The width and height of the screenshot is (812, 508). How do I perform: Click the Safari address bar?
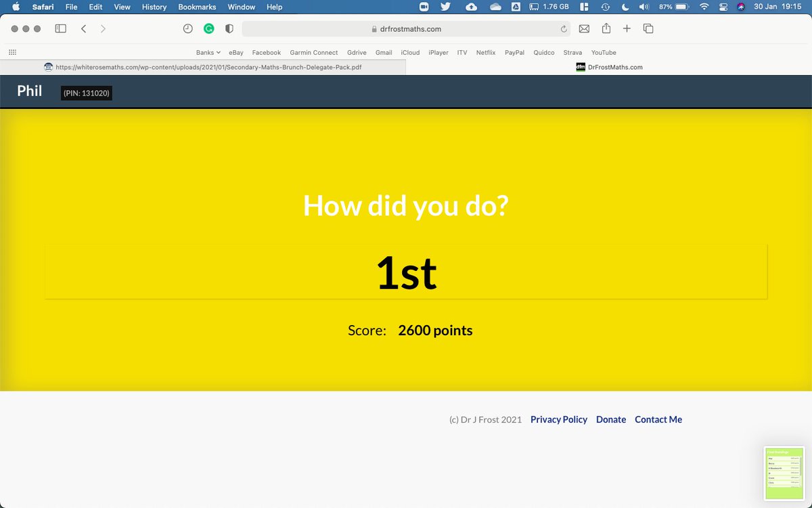(406, 28)
